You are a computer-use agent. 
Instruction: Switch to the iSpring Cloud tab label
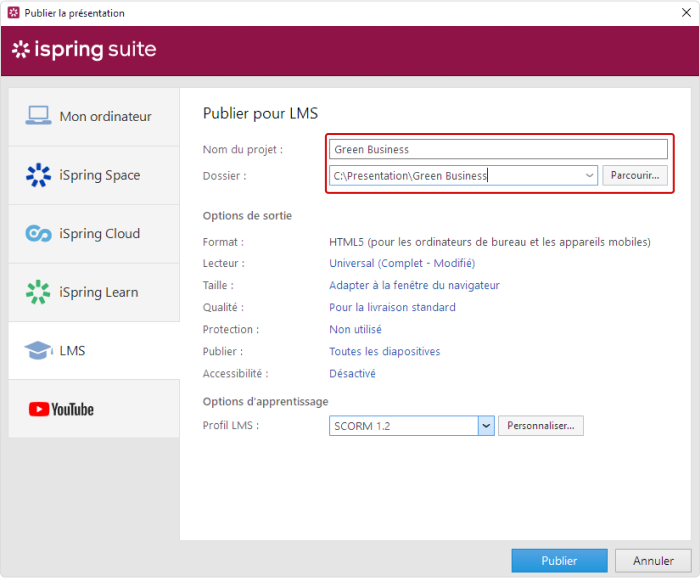click(x=100, y=233)
